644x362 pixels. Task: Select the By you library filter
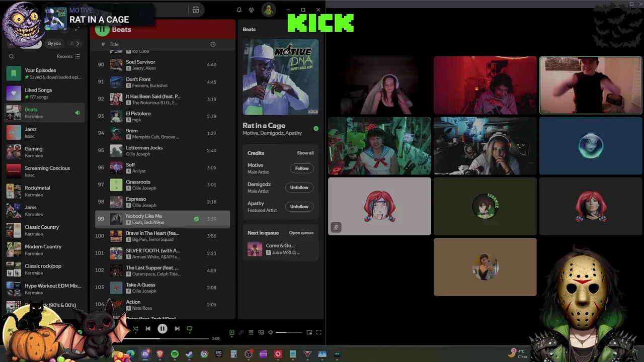(54, 44)
